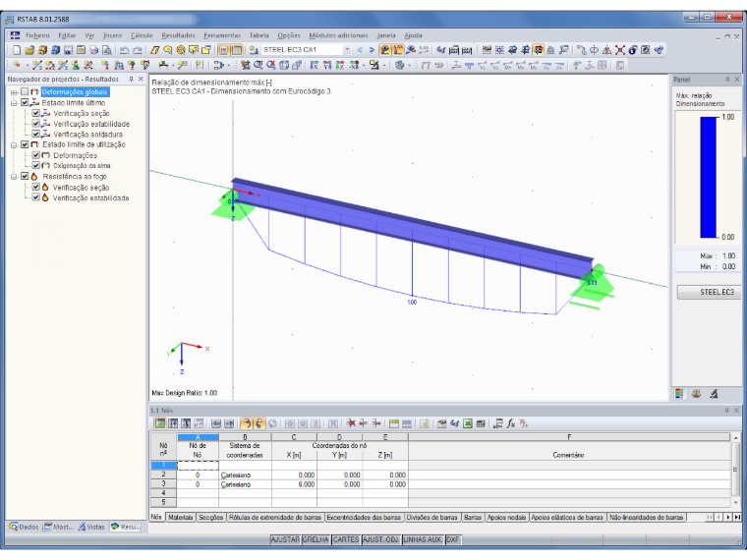This screenshot has width=747, height=560.
Task: Open the Cálculo menu
Action: 142,35
